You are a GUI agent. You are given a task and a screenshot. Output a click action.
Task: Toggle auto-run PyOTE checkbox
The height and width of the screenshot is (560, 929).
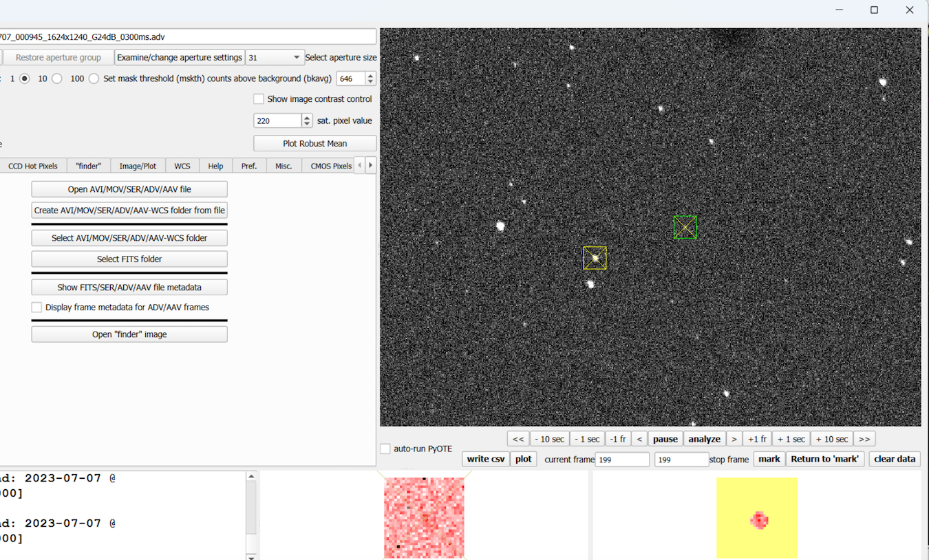[x=385, y=449]
